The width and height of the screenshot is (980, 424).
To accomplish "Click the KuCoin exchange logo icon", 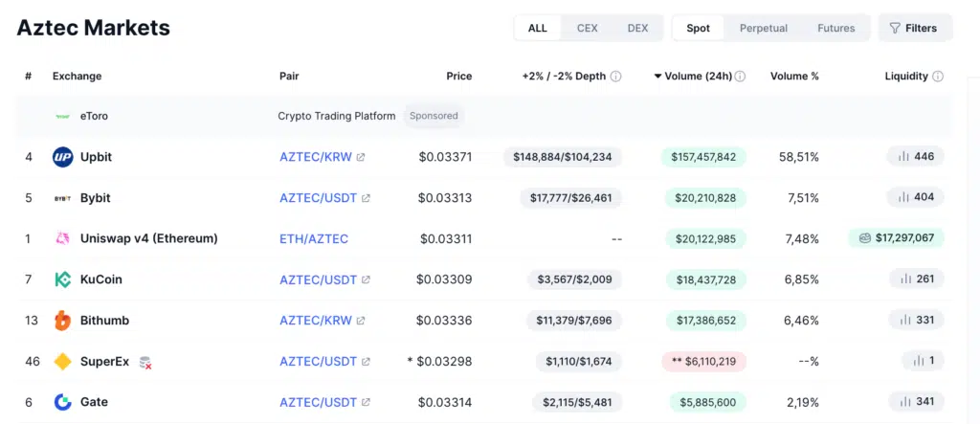I will tap(62, 279).
